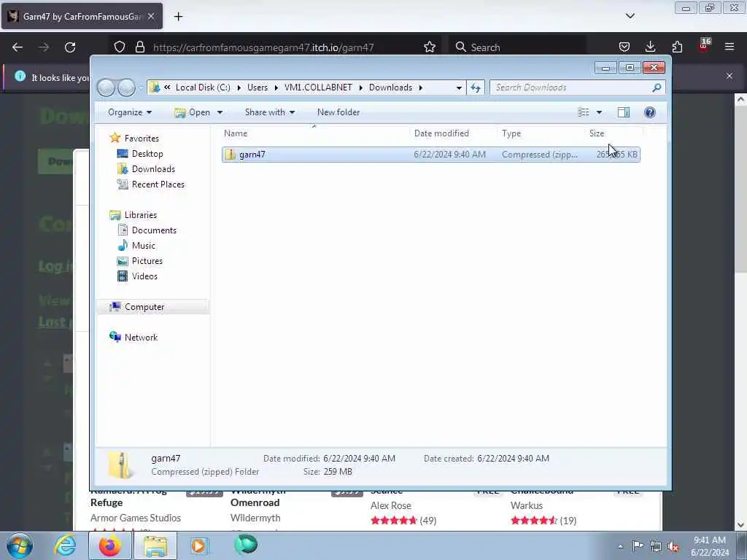Open Windows Media Player from the taskbar
This screenshot has width=747, height=560.
(199, 545)
